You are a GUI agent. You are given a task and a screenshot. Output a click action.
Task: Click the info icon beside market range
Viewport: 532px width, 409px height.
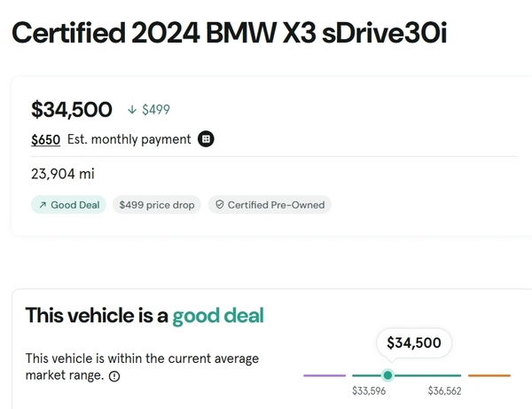114,376
